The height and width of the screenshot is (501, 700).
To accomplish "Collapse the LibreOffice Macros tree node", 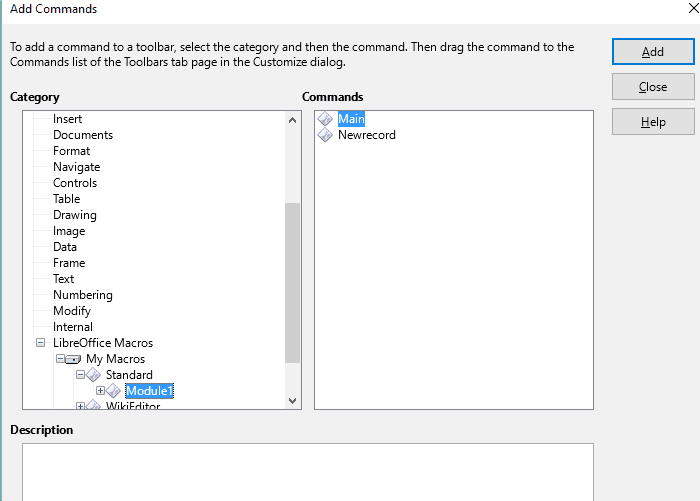I will [40, 343].
